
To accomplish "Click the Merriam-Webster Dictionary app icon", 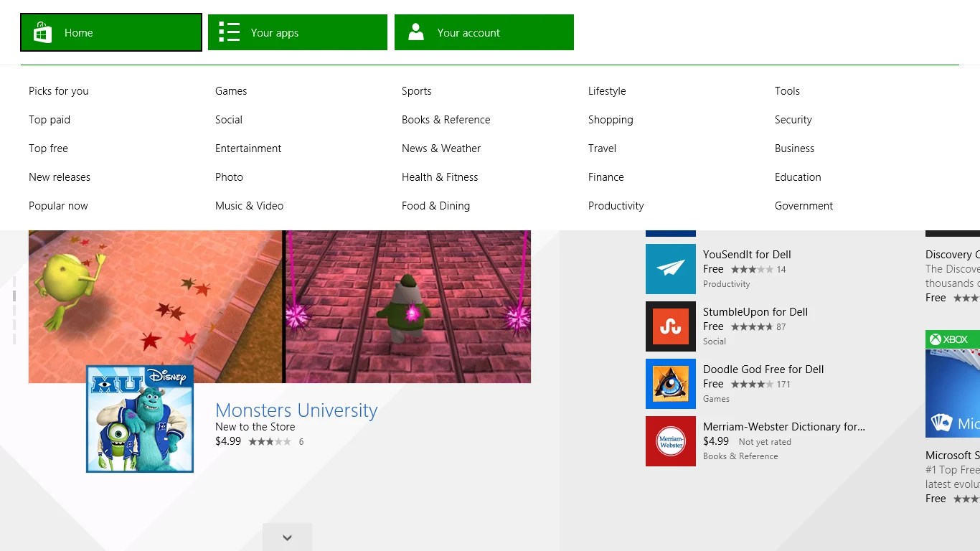I will [x=671, y=441].
